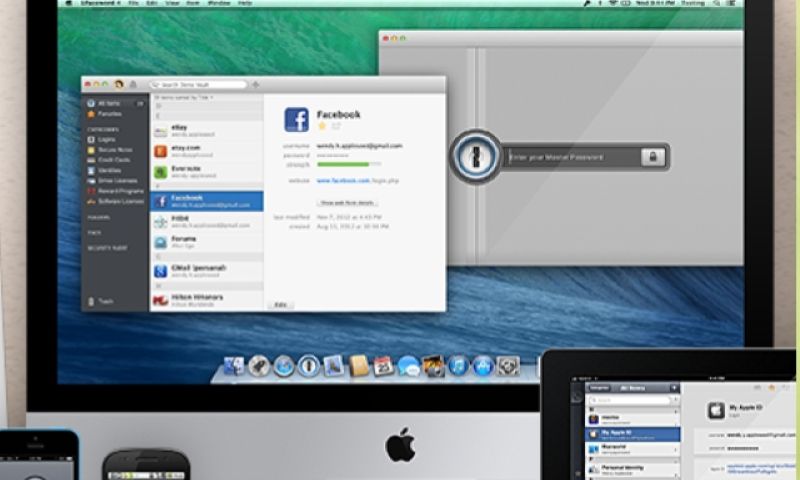
Task: Select the Fitbit login entry
Action: pos(207,221)
